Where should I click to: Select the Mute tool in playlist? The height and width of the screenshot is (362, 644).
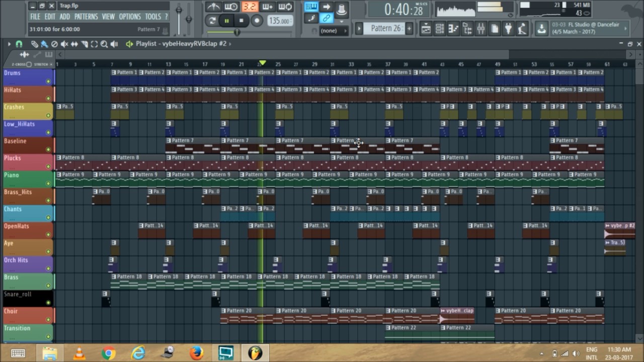pos(64,44)
